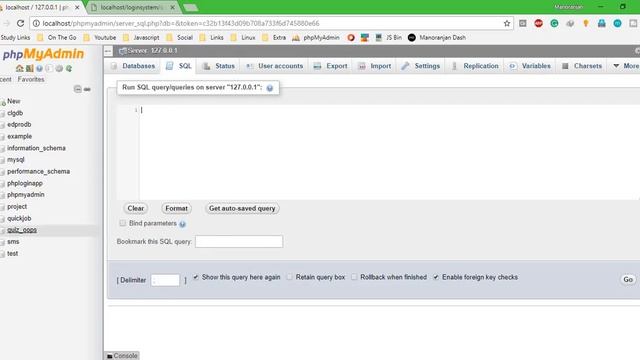Open the JS Bin bookmark
This screenshot has height=360, width=640.
tap(389, 38)
